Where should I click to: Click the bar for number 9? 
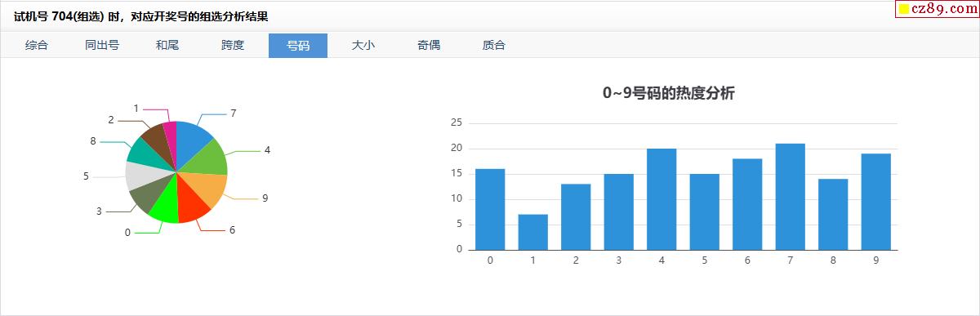876,202
